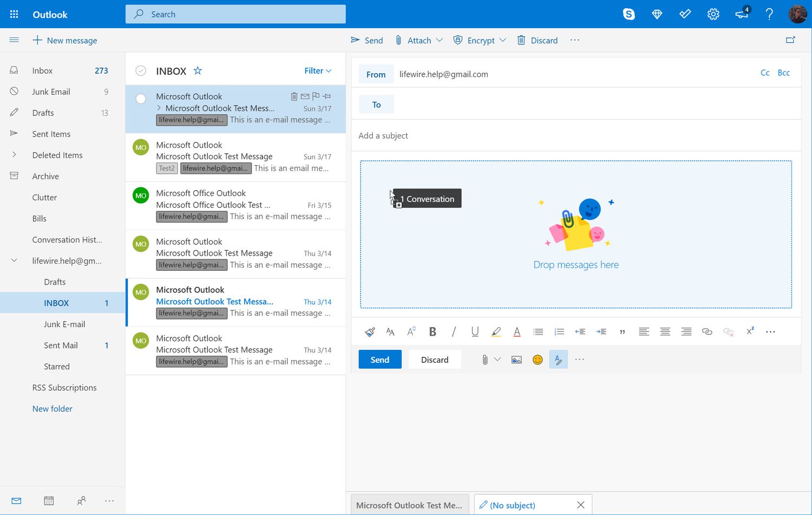
Task: Favorite the INBOX folder star
Action: point(198,70)
